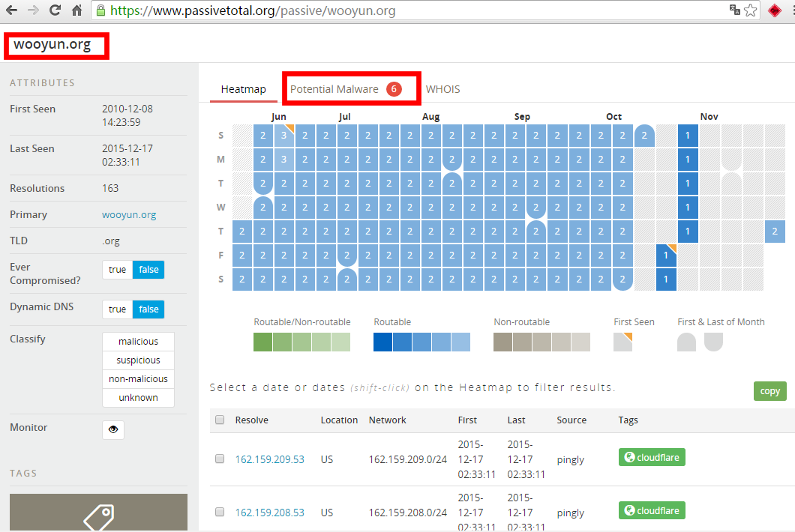Set Dynamic DNS to false
795x532 pixels.
click(x=148, y=309)
